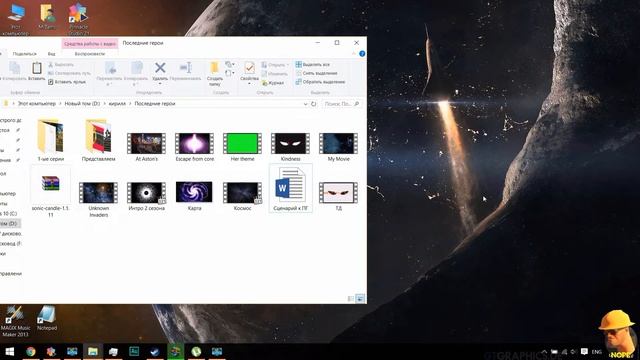
Task: Click the Вырезать (Cut) scissors icon
Action: click(x=51, y=64)
